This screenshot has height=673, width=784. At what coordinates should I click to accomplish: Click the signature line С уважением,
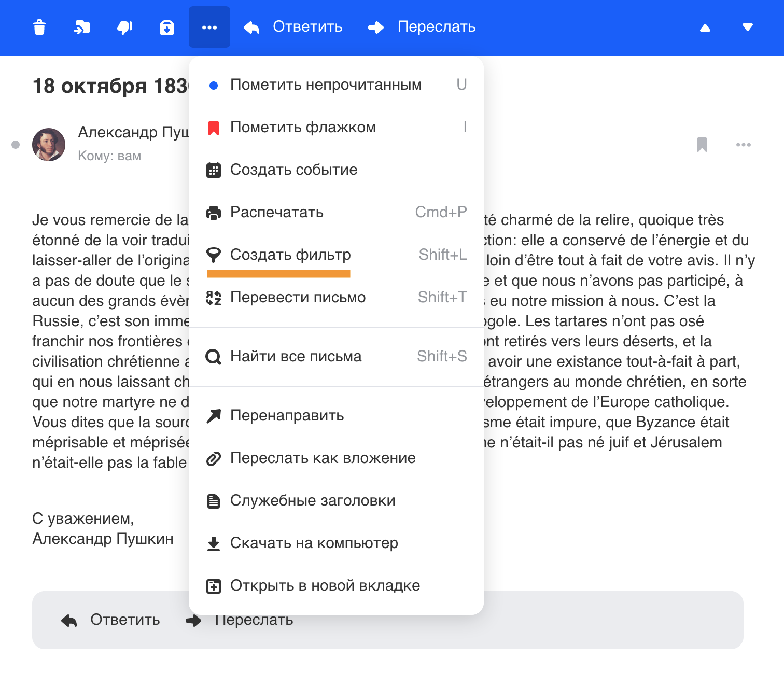83,518
